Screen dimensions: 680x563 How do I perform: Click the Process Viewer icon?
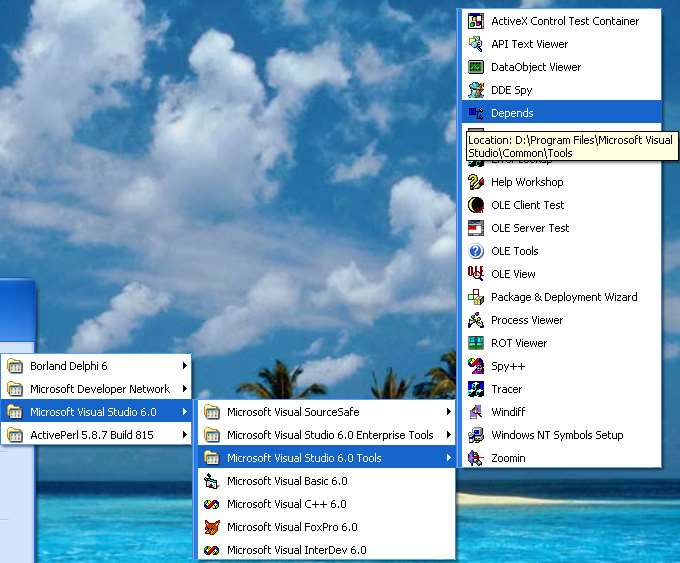[x=476, y=320]
